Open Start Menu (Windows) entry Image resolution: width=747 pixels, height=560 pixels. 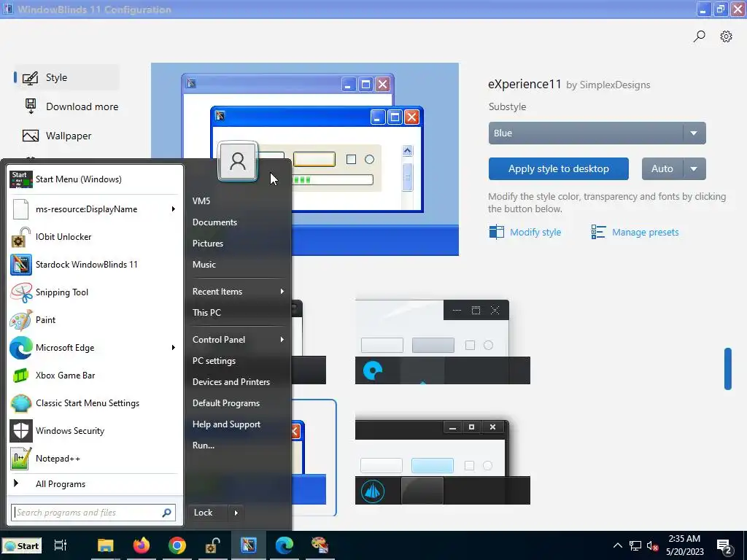(94, 179)
